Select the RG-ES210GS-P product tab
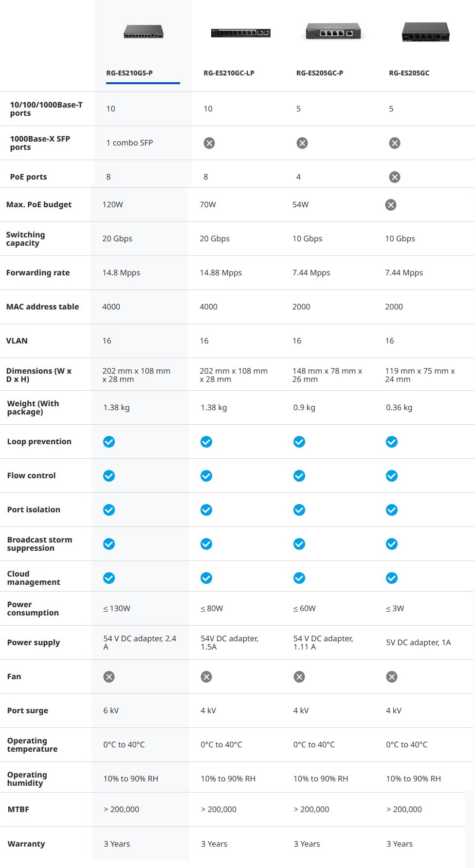Screen dimensions: 475x868 tap(129, 73)
